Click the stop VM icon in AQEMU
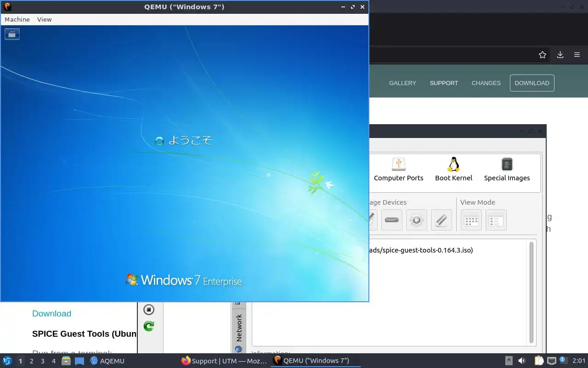 (x=148, y=310)
